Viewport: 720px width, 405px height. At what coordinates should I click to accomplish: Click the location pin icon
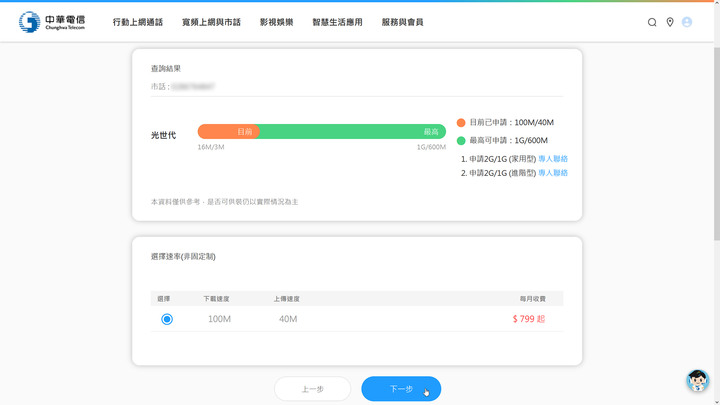[670, 22]
